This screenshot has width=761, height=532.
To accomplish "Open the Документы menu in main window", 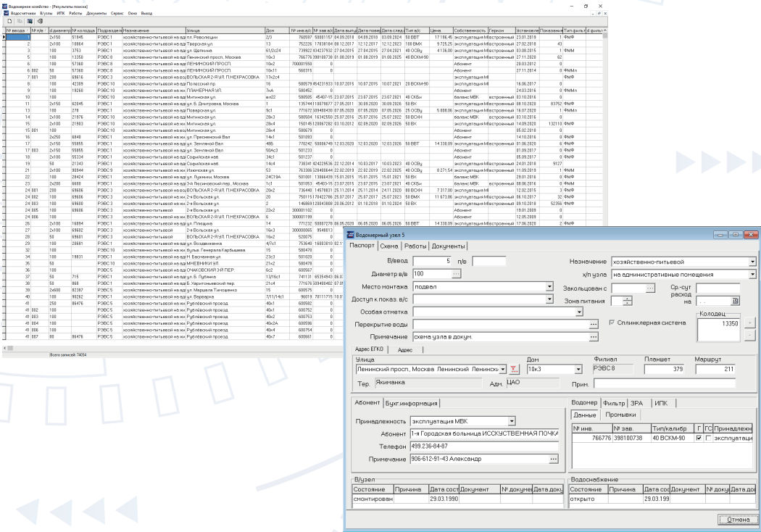I will coord(96,14).
